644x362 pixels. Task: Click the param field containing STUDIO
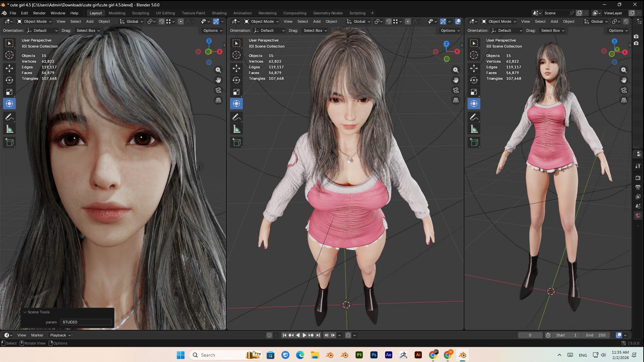click(x=86, y=322)
